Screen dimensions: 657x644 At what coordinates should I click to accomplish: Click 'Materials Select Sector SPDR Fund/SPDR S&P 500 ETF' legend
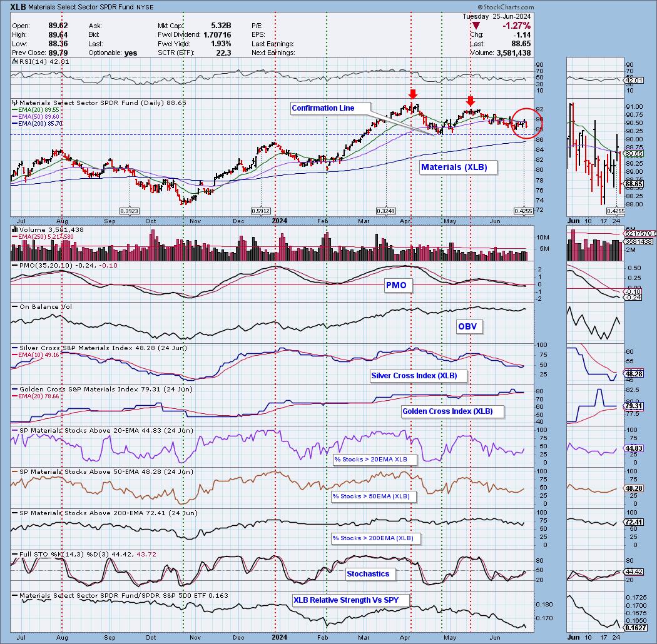[120, 595]
